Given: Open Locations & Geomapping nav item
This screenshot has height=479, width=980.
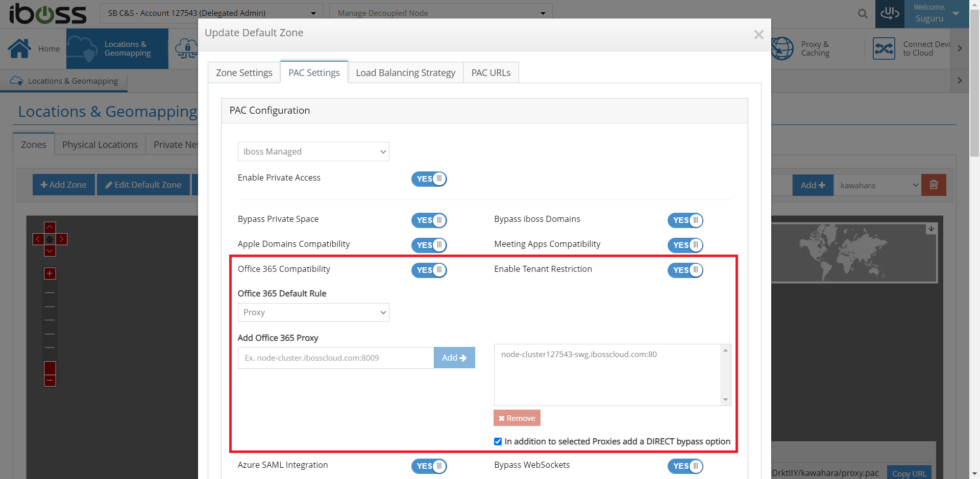Looking at the screenshot, I should click(117, 48).
